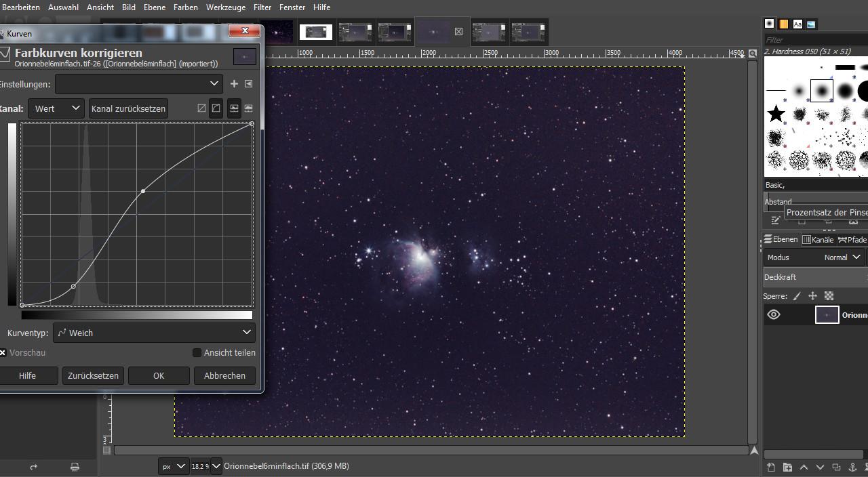This screenshot has height=477, width=868.
Task: Select the star brush
Action: 776,113
